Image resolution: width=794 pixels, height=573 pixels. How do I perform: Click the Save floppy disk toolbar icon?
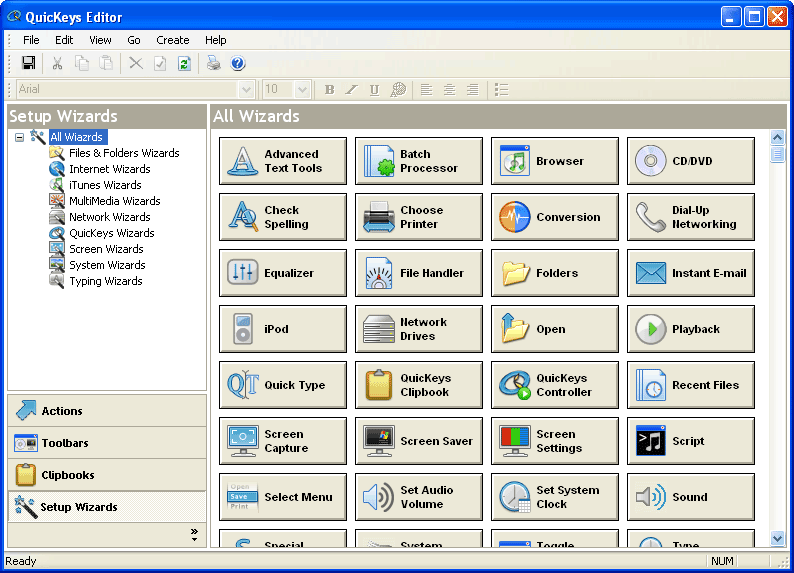pos(29,63)
